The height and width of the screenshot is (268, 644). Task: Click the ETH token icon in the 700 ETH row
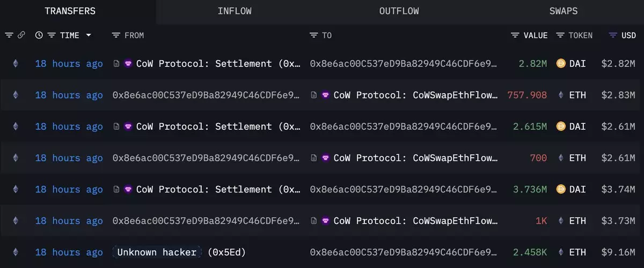point(561,158)
